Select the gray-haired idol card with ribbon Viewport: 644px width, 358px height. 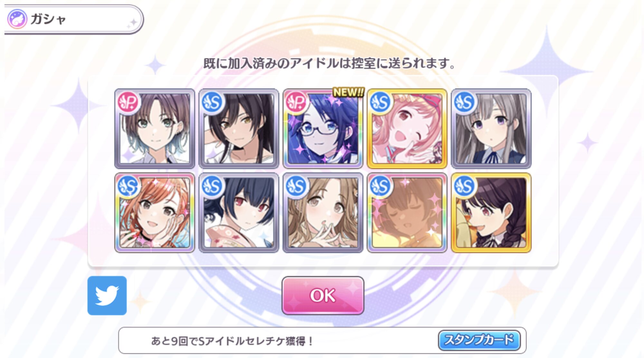click(x=491, y=129)
